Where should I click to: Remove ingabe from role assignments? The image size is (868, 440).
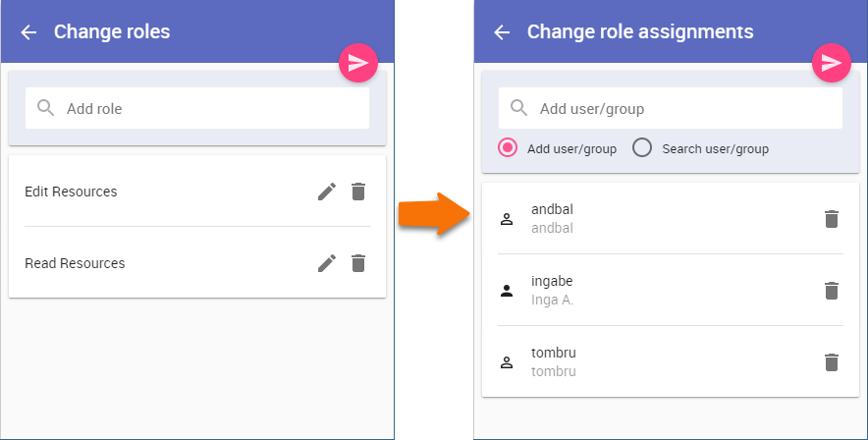click(832, 291)
